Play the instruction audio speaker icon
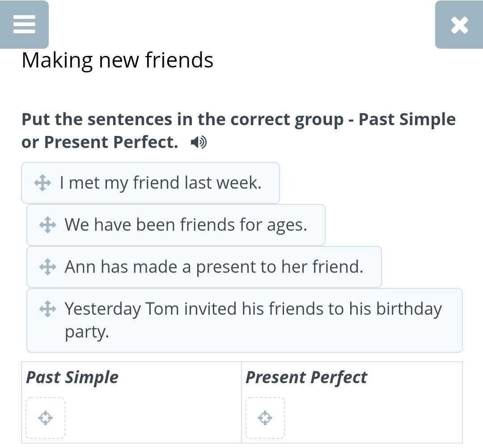 pyautogui.click(x=198, y=143)
